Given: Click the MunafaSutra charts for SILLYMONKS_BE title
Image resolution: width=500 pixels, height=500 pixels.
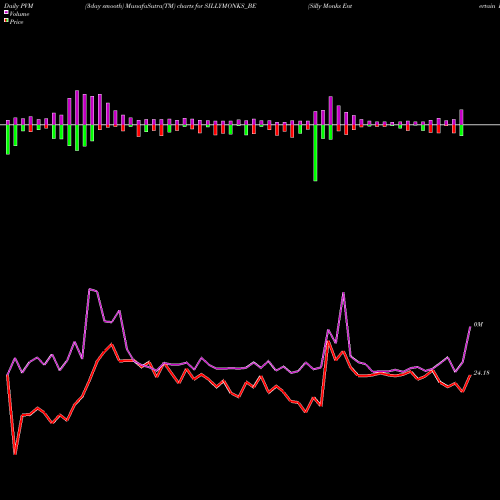Looking at the screenshot, I should 170,6.
